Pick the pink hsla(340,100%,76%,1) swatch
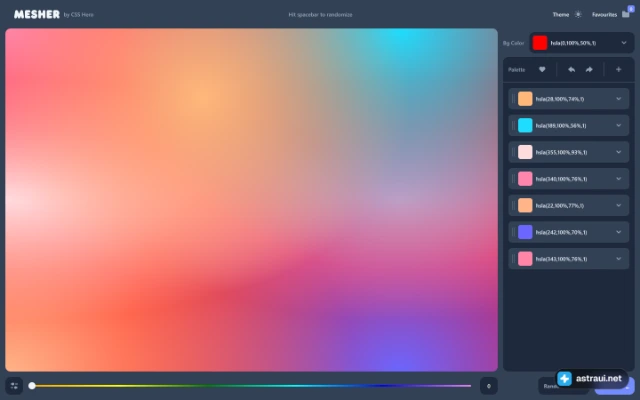Screen dimensions: 640x400 point(525,179)
